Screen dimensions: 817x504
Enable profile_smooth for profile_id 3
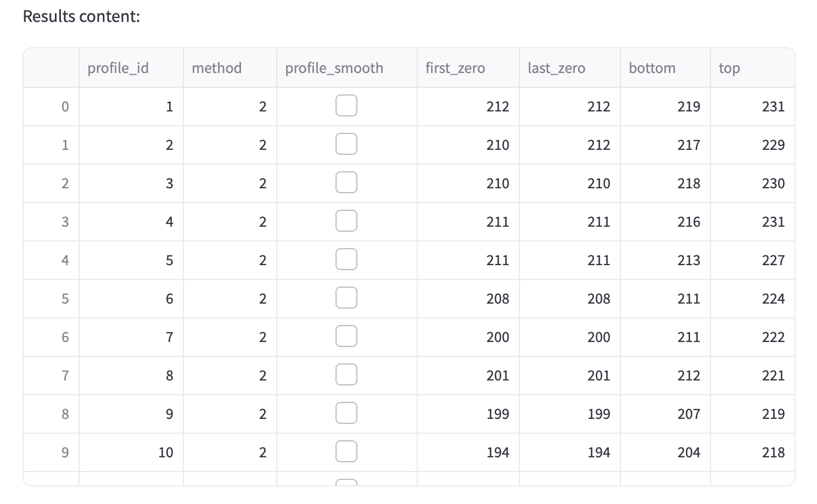[346, 182]
